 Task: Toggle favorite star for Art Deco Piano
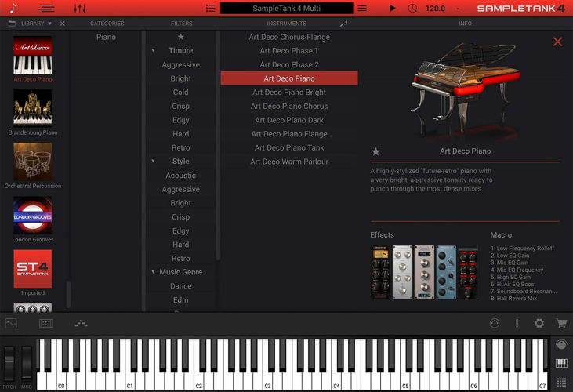375,151
